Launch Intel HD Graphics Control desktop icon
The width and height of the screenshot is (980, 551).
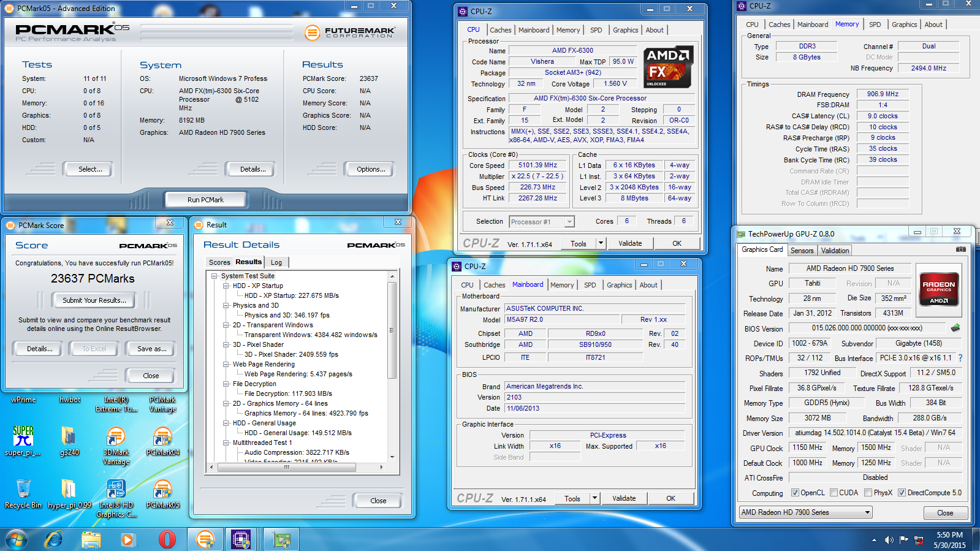pos(116,498)
